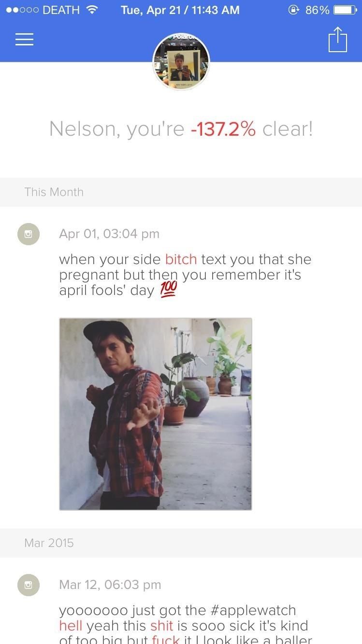Select the This Month section header

click(x=181, y=192)
